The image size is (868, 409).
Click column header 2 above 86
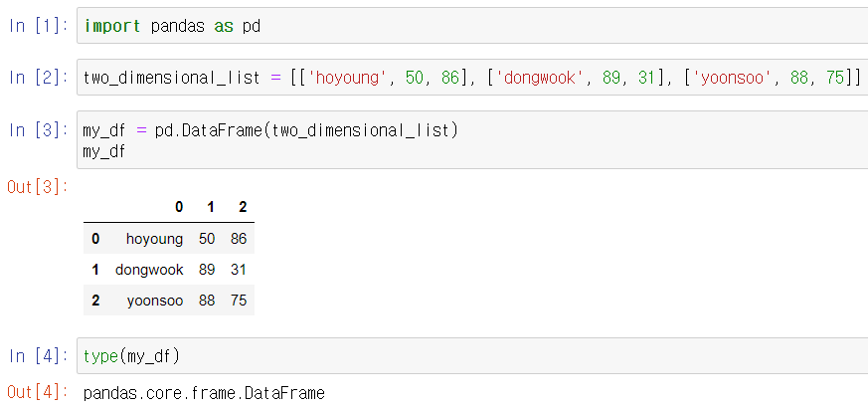(x=243, y=207)
